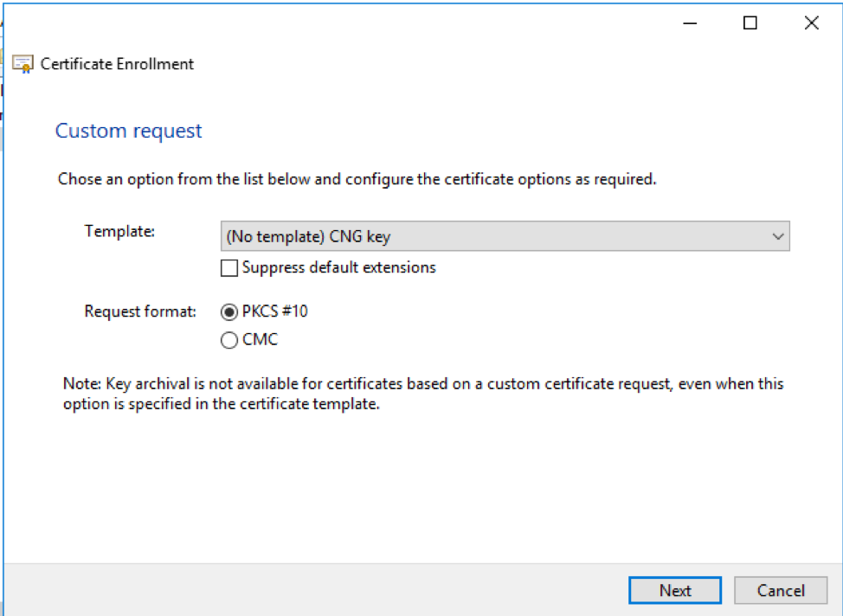
Task: Choose the CMC request format
Action: point(228,340)
